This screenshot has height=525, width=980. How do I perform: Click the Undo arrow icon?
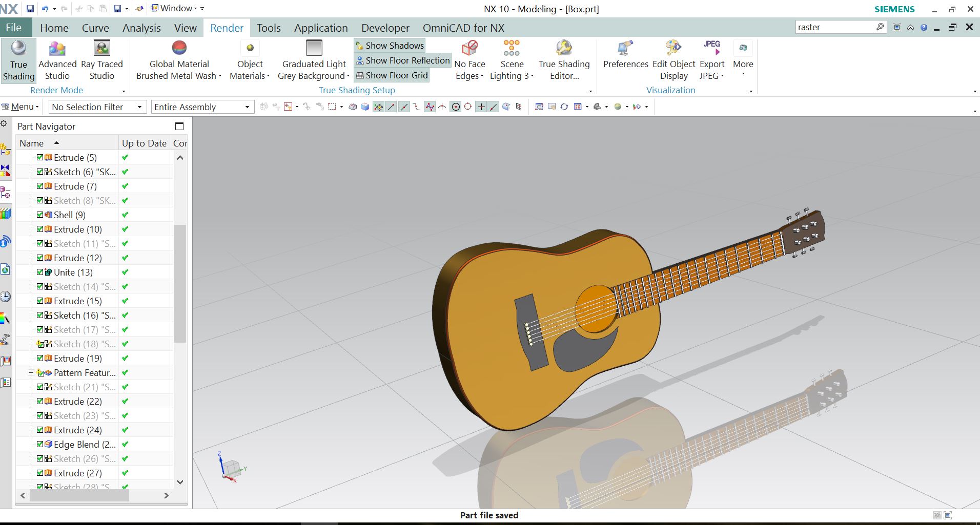coord(45,9)
